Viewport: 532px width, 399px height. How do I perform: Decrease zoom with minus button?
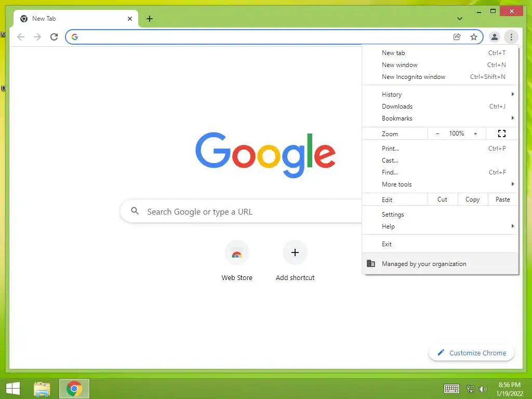pyautogui.click(x=437, y=134)
